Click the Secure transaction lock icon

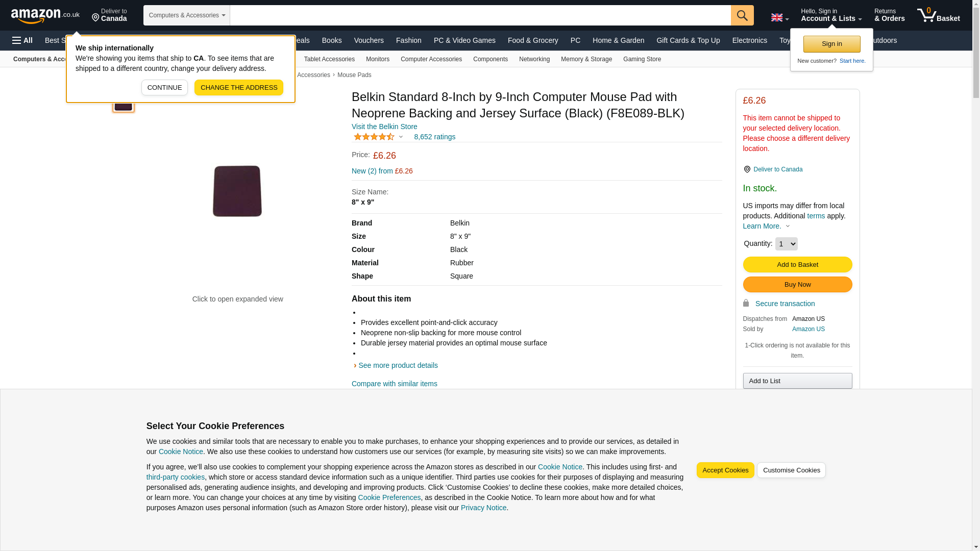coord(746,304)
